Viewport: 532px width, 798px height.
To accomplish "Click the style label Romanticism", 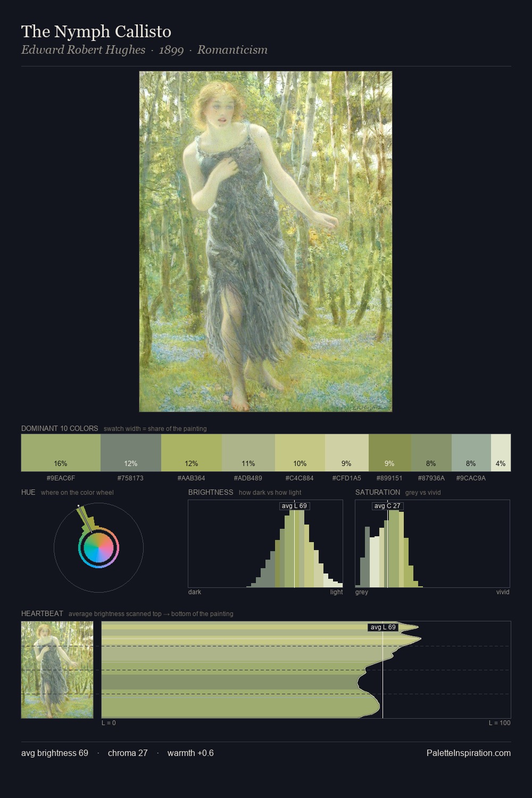I will [x=232, y=50].
